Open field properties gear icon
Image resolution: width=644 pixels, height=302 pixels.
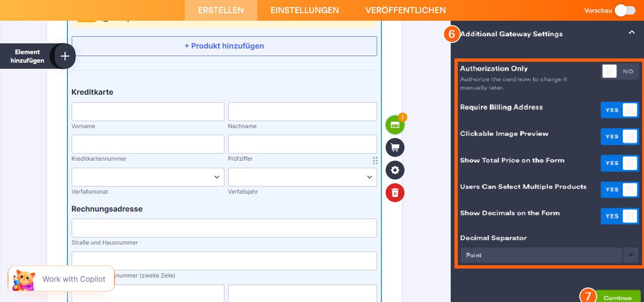(x=395, y=170)
